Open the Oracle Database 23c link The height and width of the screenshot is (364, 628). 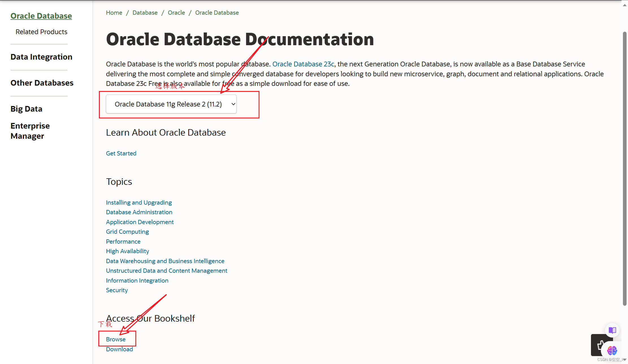click(303, 64)
